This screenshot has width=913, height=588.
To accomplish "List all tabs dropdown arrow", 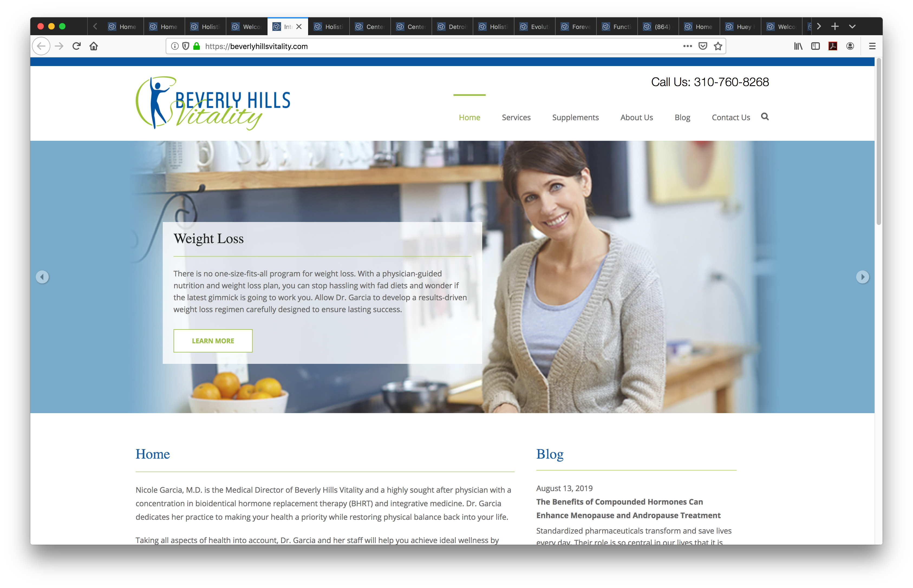I will [x=852, y=26].
